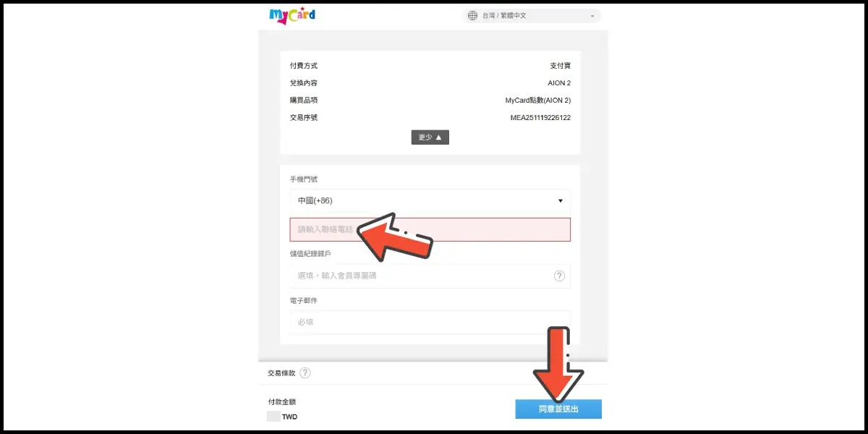Click the 交易條款 terms label
Screen dimensions: 868x434
tap(280, 373)
